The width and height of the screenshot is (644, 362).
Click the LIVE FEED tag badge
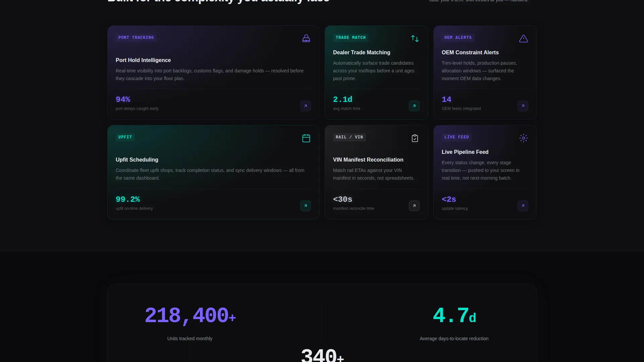[x=457, y=137]
